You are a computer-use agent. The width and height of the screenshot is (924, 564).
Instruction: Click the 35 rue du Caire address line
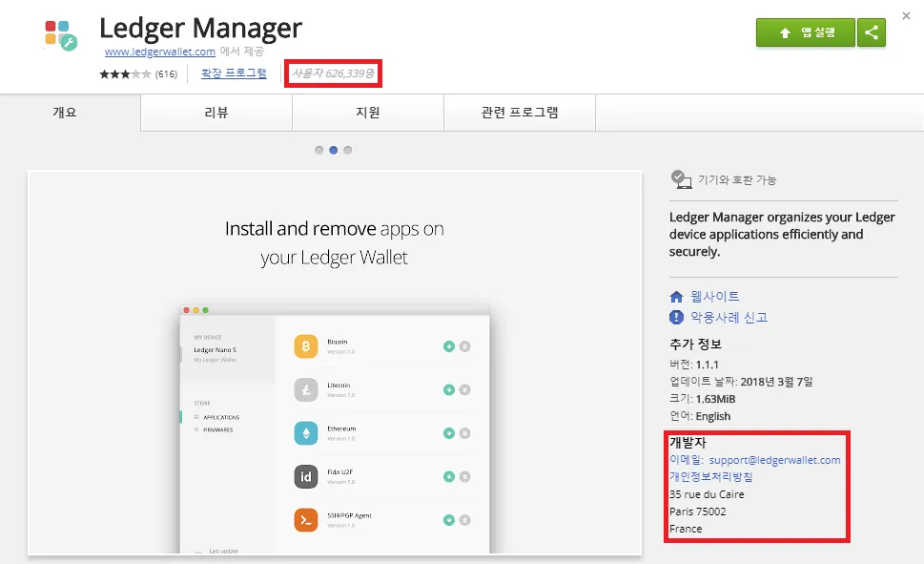(x=707, y=494)
